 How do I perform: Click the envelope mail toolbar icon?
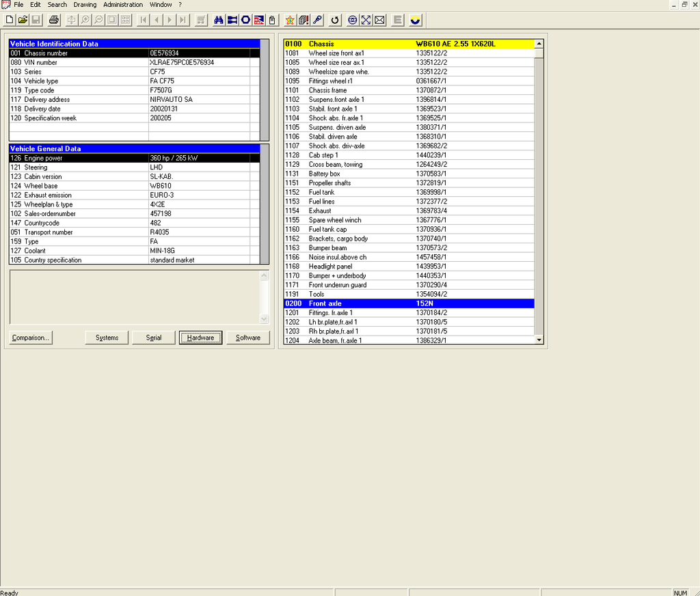click(379, 20)
